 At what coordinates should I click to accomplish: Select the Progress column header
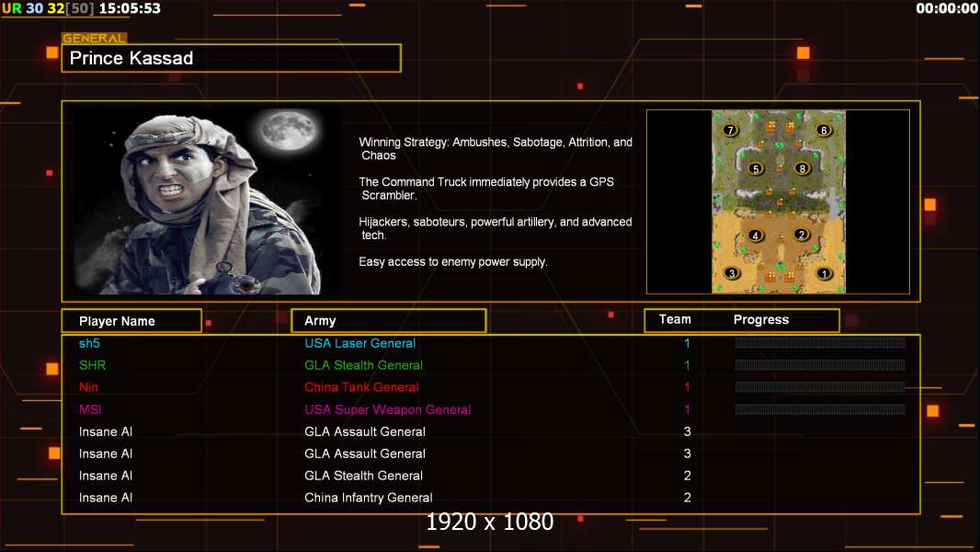click(760, 319)
